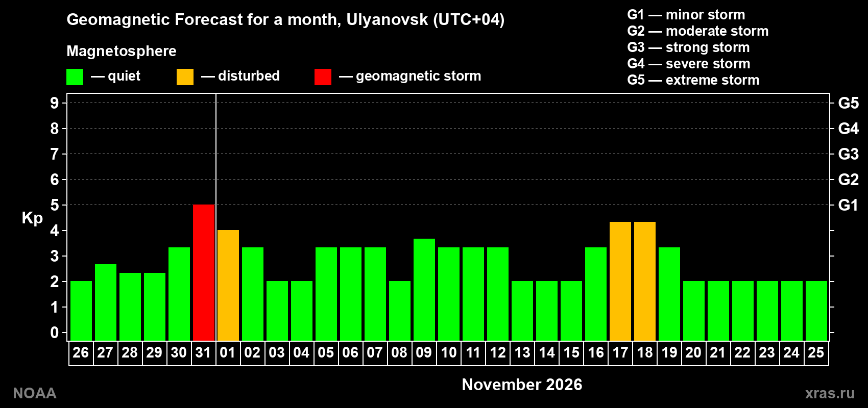Click the 'G3 — strong storm' legend line

(x=688, y=47)
